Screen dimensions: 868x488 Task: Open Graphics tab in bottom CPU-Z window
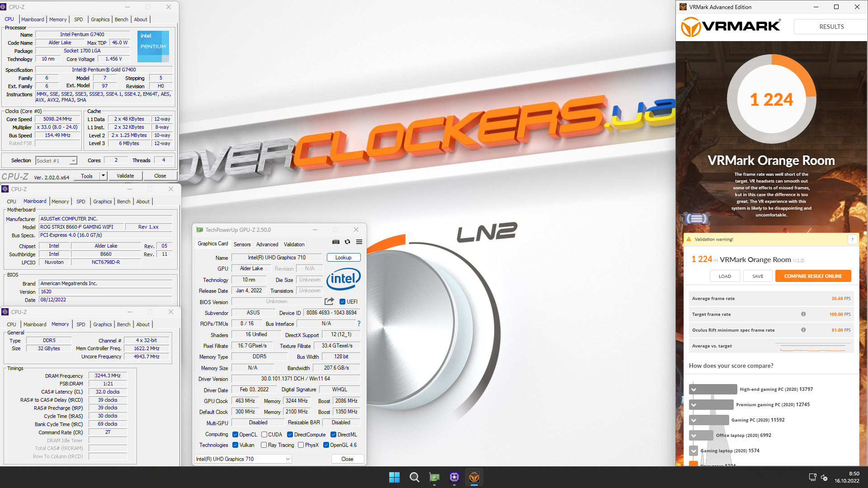[102, 324]
